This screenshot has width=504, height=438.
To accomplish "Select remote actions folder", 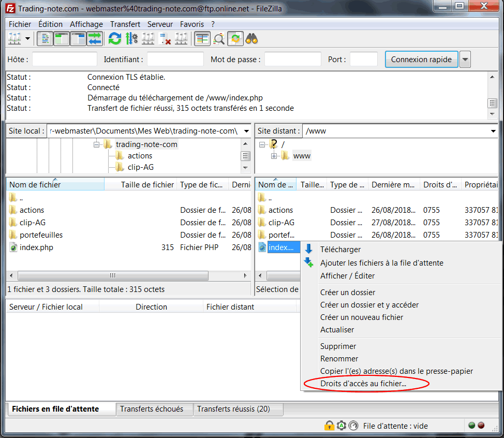I will 280,210.
